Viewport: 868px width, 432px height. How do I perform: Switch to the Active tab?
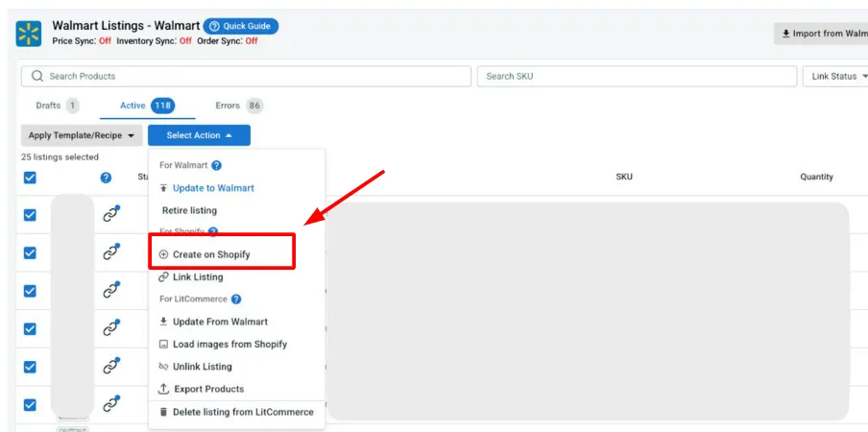pos(147,106)
